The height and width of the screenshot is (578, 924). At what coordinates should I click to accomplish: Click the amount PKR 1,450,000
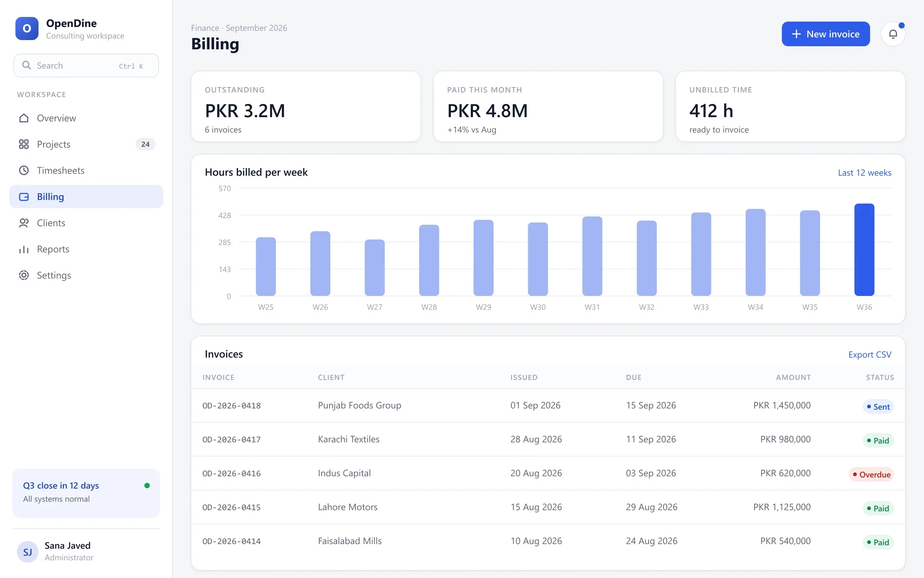click(782, 405)
